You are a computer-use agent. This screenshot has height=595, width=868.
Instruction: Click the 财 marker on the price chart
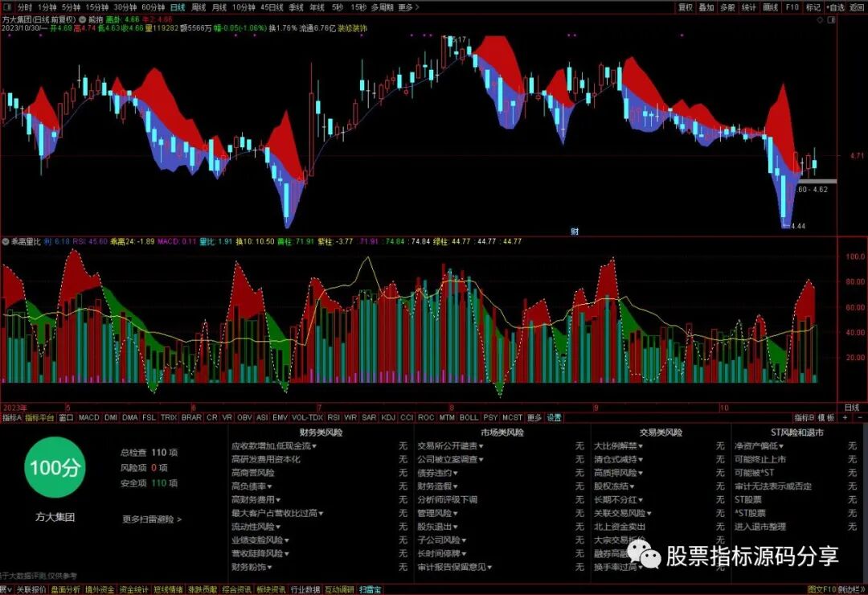575,232
